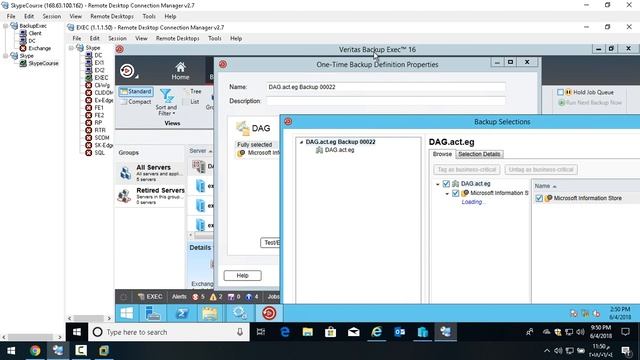Screen dimensions: 640x360
Task: Open remote Windows Start button
Action: (127, 313)
